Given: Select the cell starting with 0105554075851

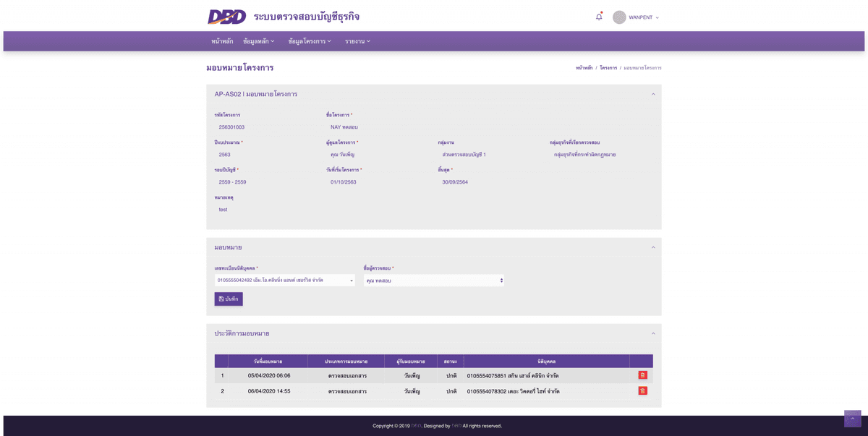Looking at the screenshot, I should point(547,376).
